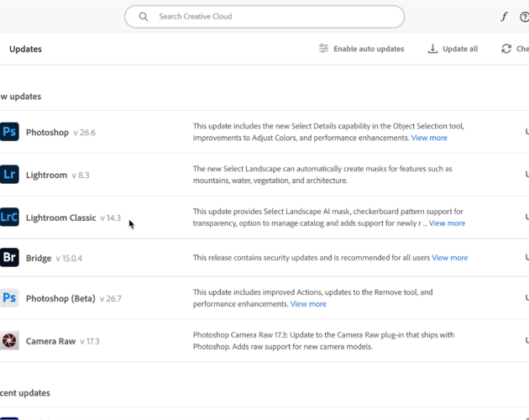Click version v 15.0.4 text
The image size is (529, 420).
pos(69,258)
